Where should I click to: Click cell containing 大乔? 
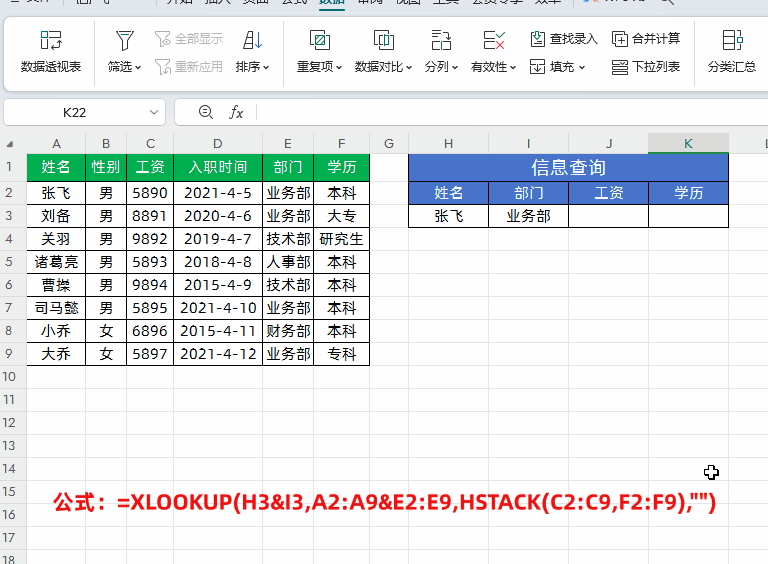point(56,354)
